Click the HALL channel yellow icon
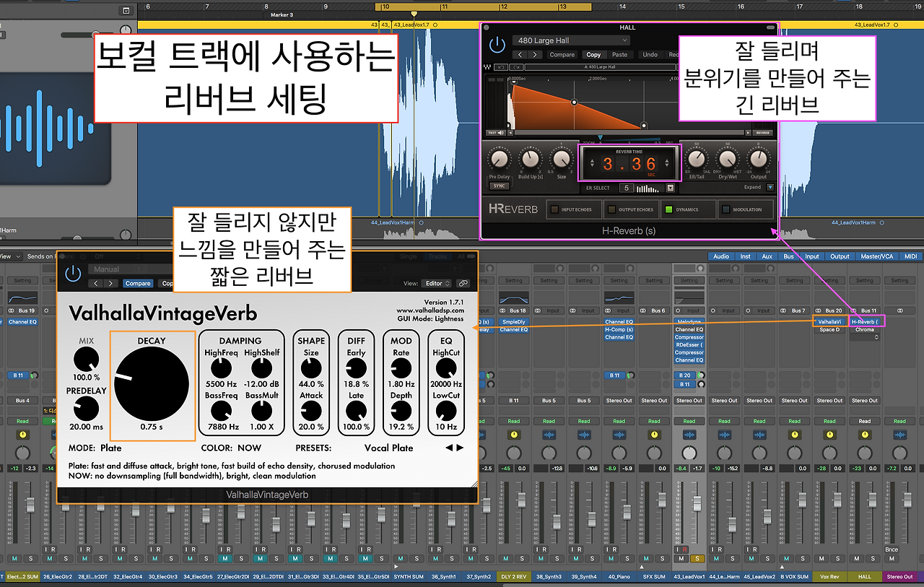 tap(865, 435)
